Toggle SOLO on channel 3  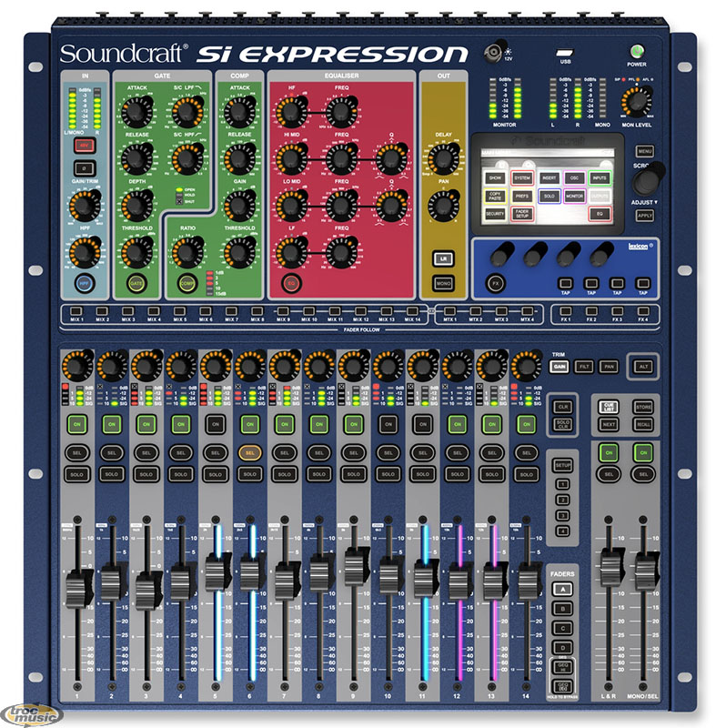[145, 475]
